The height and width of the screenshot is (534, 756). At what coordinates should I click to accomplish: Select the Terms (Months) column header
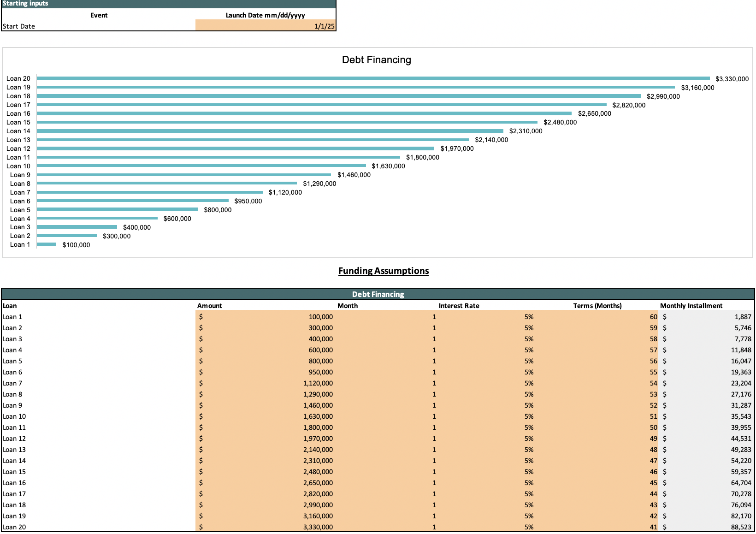pyautogui.click(x=597, y=306)
